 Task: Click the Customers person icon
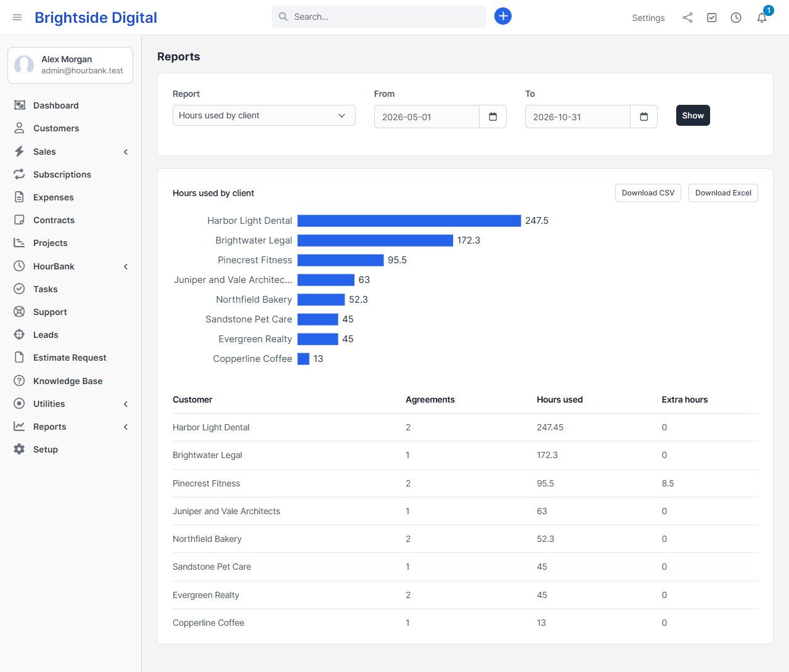coord(20,128)
